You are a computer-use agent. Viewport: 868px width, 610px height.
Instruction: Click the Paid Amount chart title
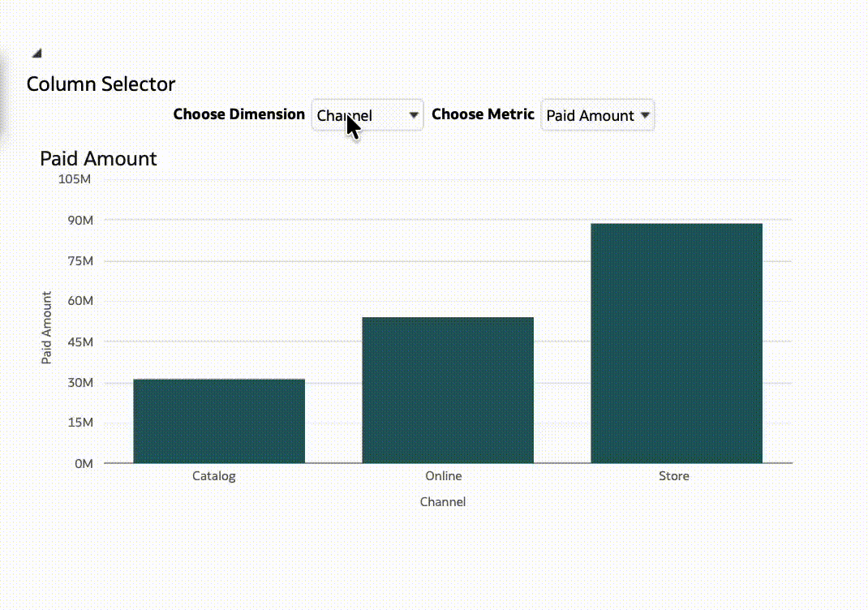pyautogui.click(x=98, y=159)
